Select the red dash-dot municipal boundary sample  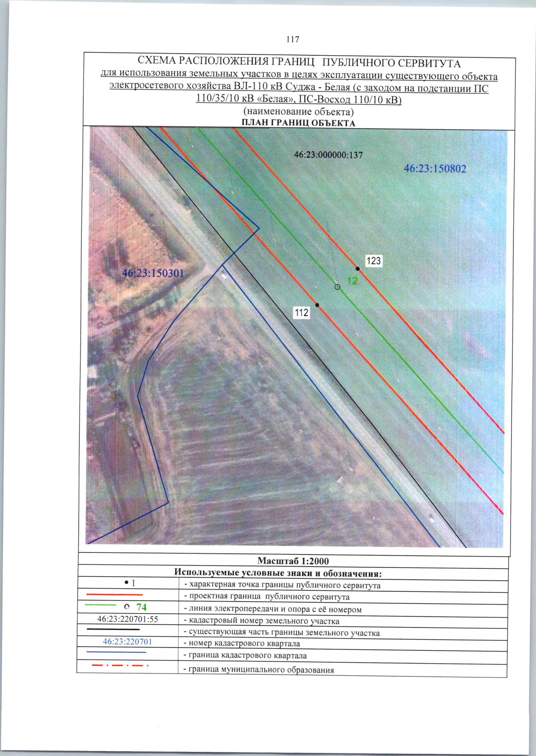[x=120, y=666]
